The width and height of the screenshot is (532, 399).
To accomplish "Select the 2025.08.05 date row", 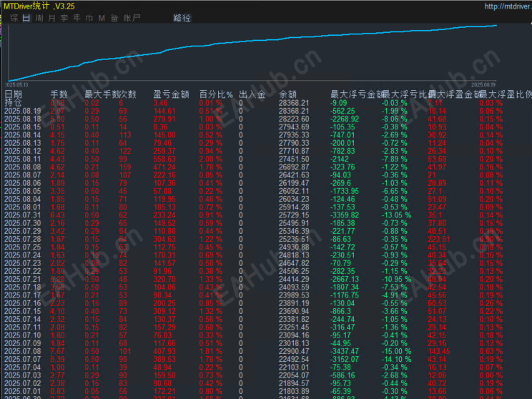I will 22,191.
